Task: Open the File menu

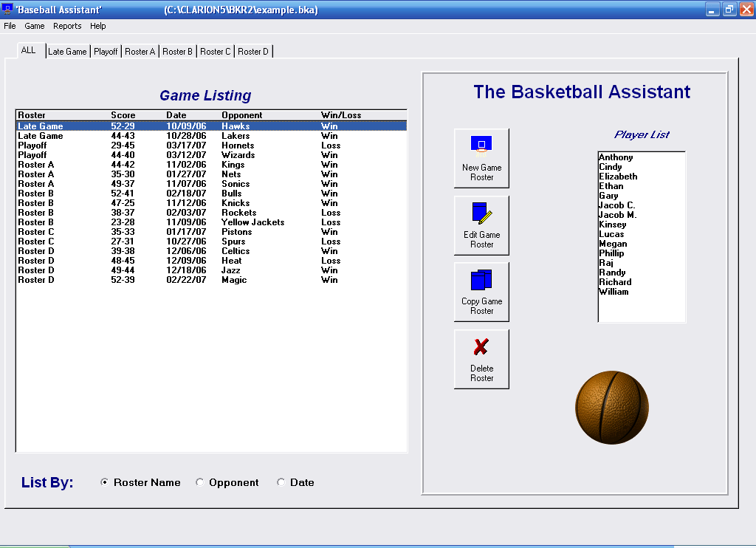Action: pos(10,26)
